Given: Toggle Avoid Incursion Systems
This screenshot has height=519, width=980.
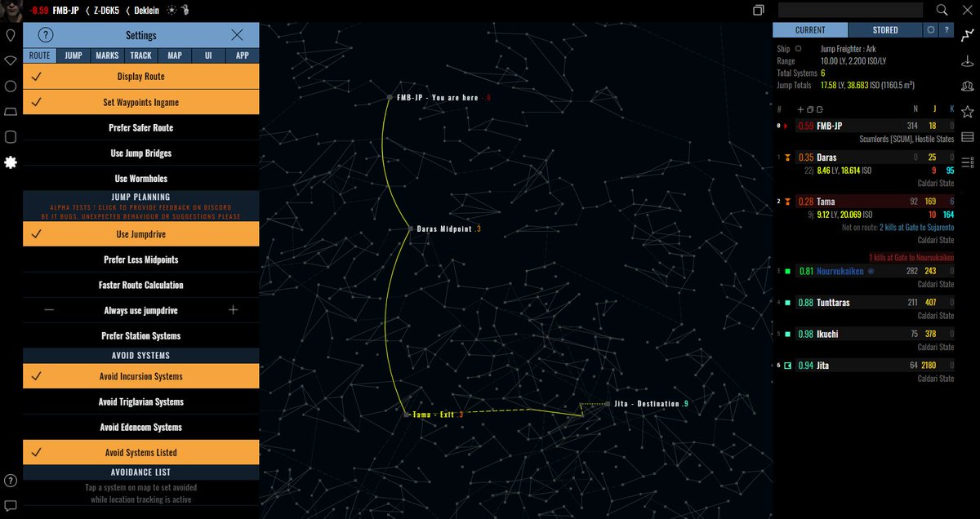Looking at the screenshot, I should click(141, 376).
